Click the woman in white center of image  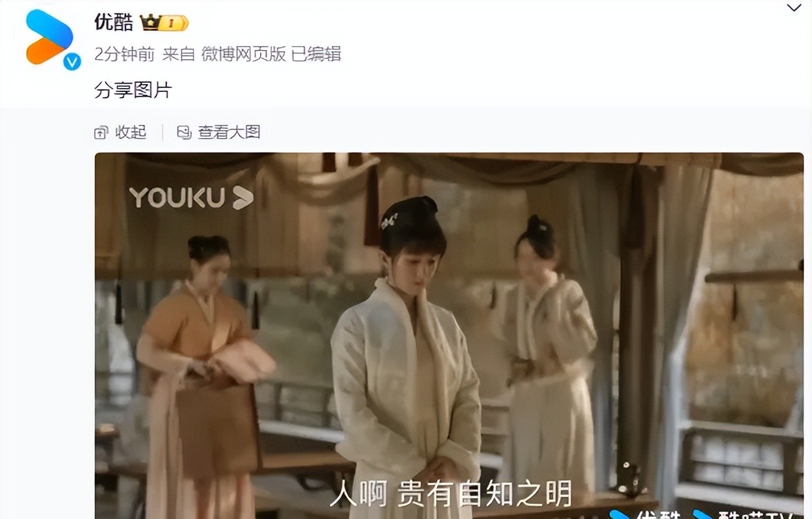click(x=407, y=355)
